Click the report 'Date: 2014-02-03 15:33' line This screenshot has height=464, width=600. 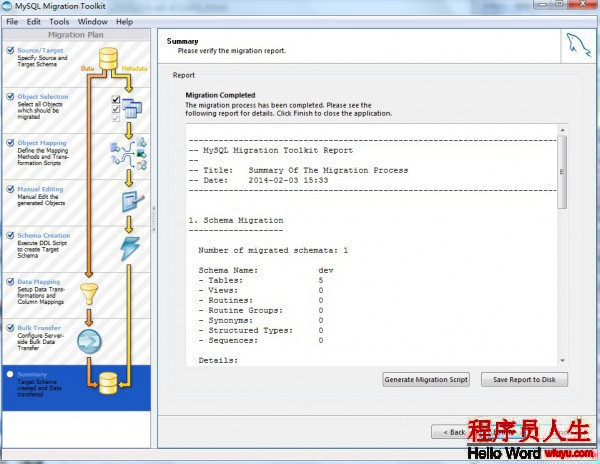point(258,180)
